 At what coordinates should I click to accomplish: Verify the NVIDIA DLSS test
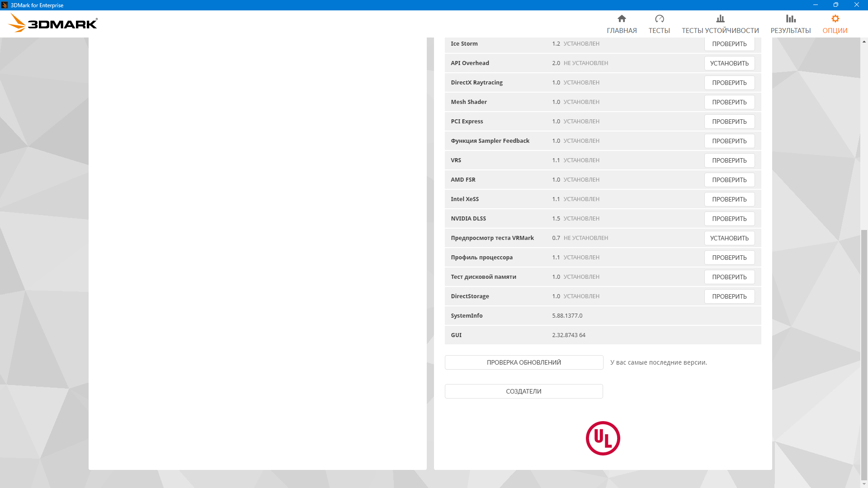point(729,219)
